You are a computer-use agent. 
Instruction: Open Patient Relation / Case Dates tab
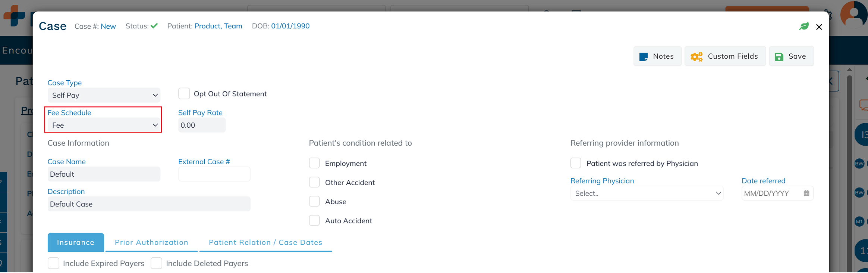coord(265,242)
